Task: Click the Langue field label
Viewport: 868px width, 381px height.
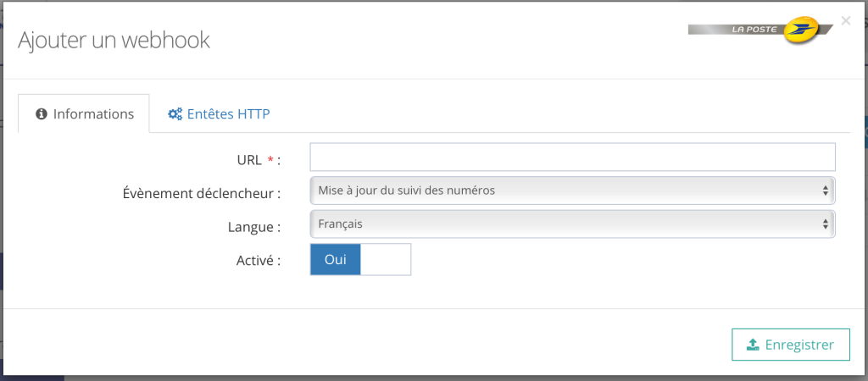Action: tap(254, 228)
